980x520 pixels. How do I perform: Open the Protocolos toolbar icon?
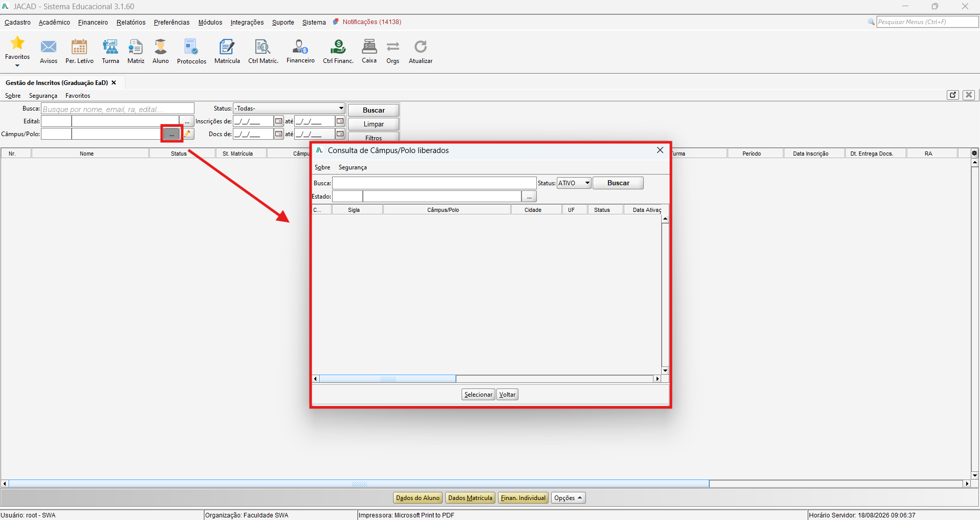click(191, 47)
